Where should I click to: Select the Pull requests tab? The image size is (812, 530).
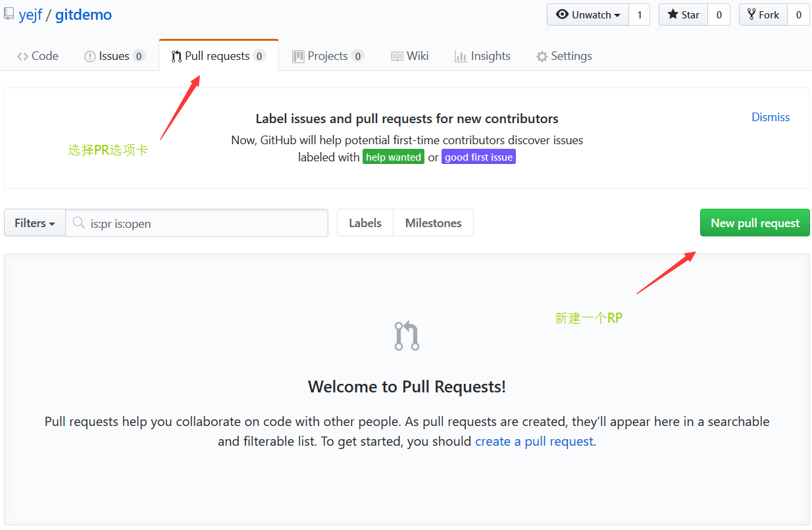coord(218,56)
